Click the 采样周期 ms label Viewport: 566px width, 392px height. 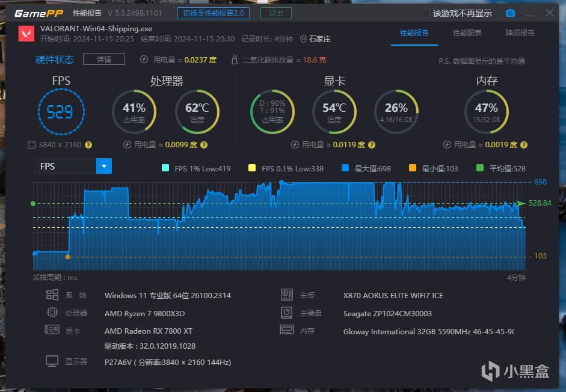tap(55, 278)
